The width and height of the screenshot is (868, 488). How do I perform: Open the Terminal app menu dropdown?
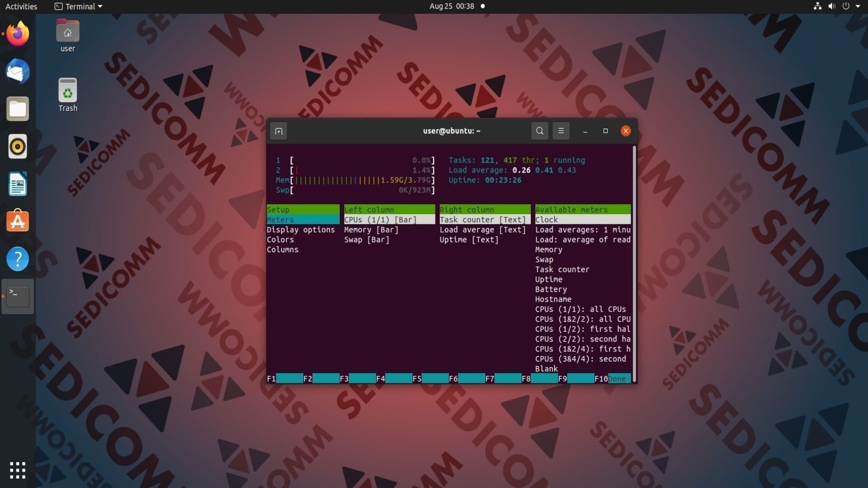(78, 6)
